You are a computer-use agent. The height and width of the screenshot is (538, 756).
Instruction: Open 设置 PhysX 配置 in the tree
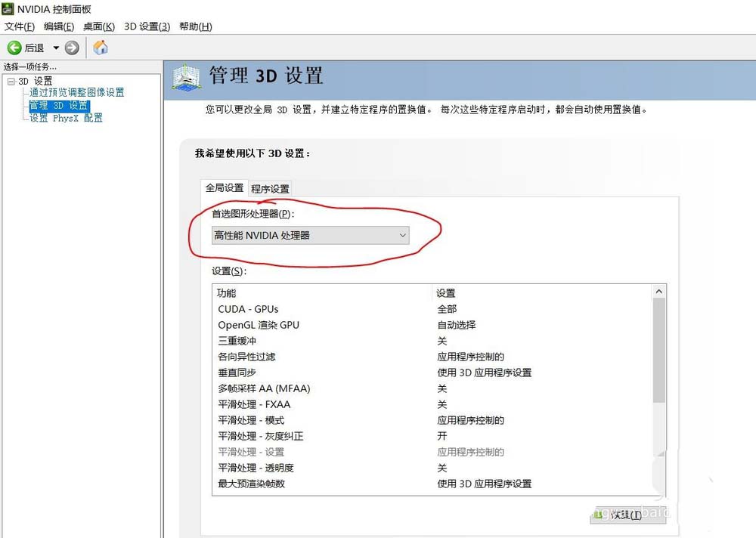66,118
